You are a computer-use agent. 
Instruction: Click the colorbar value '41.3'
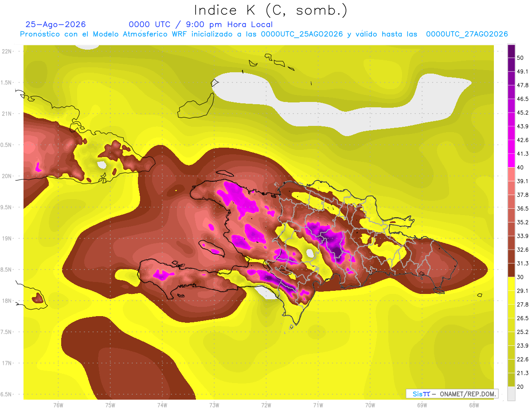(x=522, y=154)
